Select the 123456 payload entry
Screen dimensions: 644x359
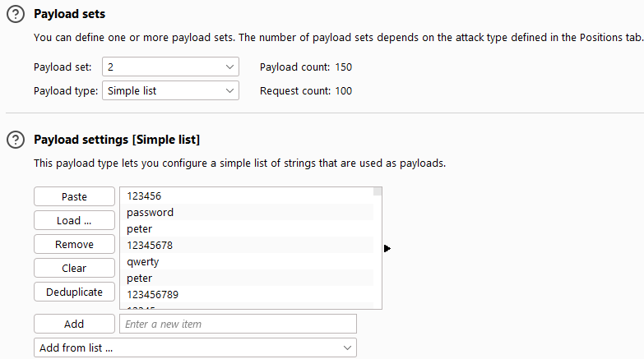click(247, 196)
